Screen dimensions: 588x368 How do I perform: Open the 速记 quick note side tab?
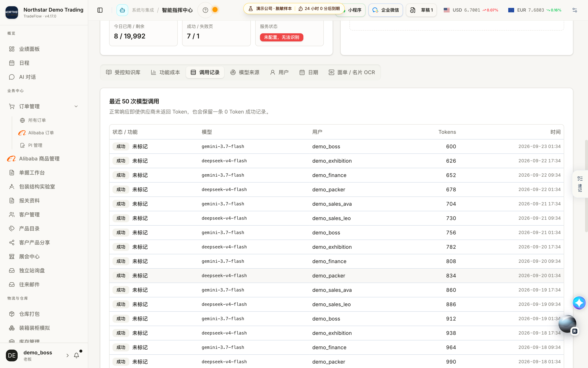580,184
